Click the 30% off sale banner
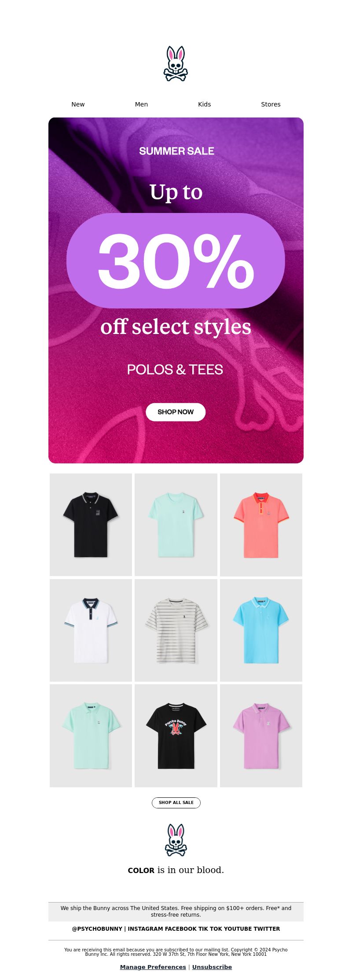 (x=176, y=290)
